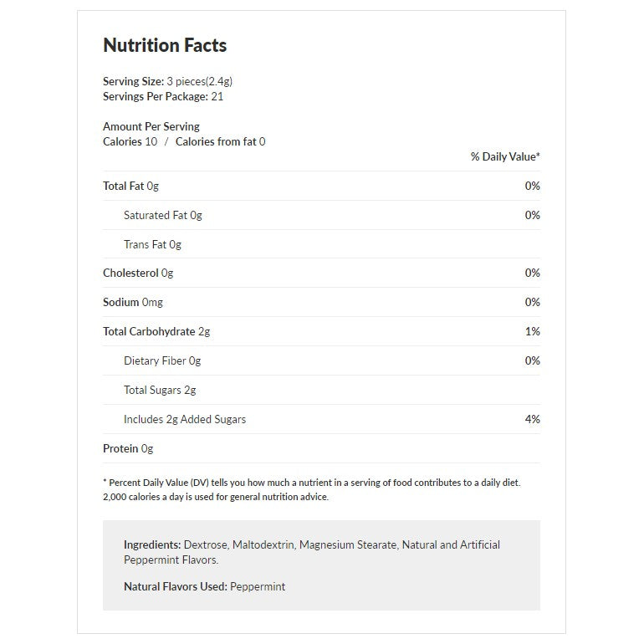Select the Protein 0g row label
This screenshot has height=644, width=644.
pyautogui.click(x=128, y=448)
